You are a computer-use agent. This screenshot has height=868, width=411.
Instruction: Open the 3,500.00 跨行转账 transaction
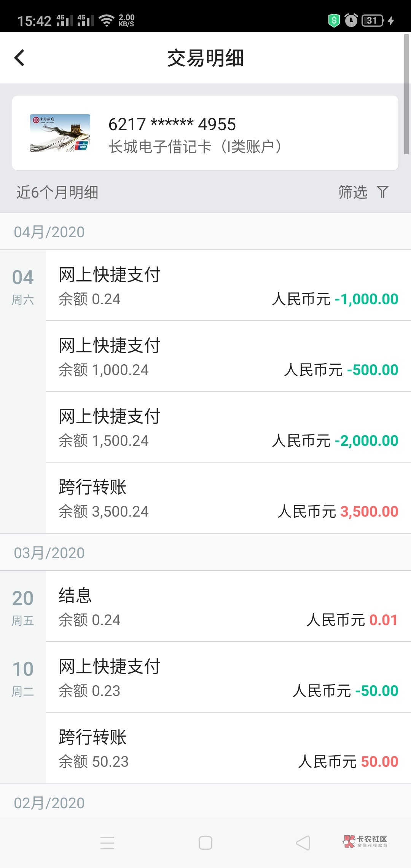tap(228, 498)
